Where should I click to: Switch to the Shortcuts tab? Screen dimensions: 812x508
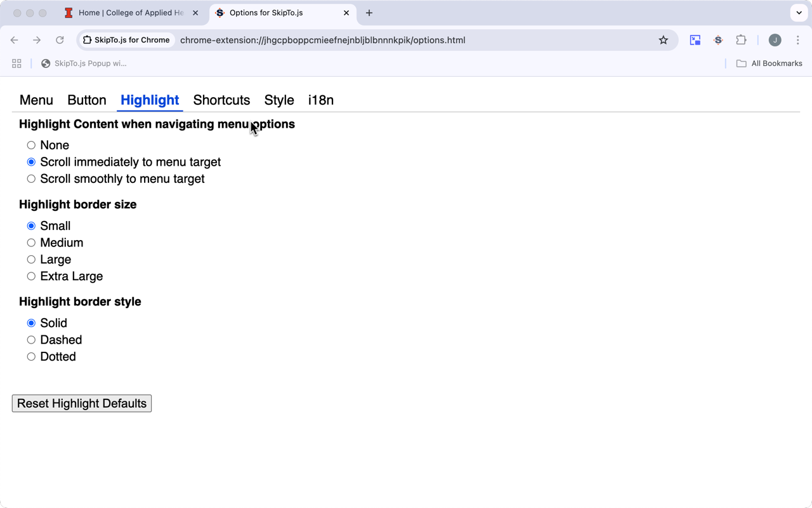[221, 100]
